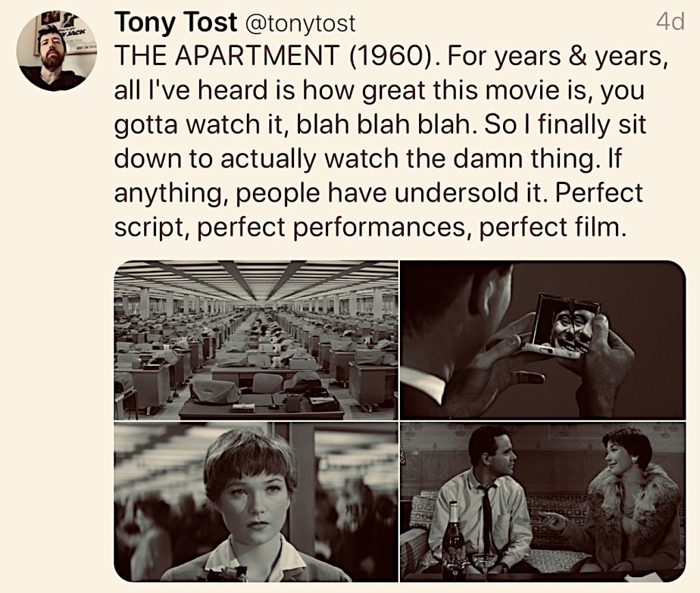
Task: Click the flower on the woman's lapel
Action: click(x=232, y=573)
